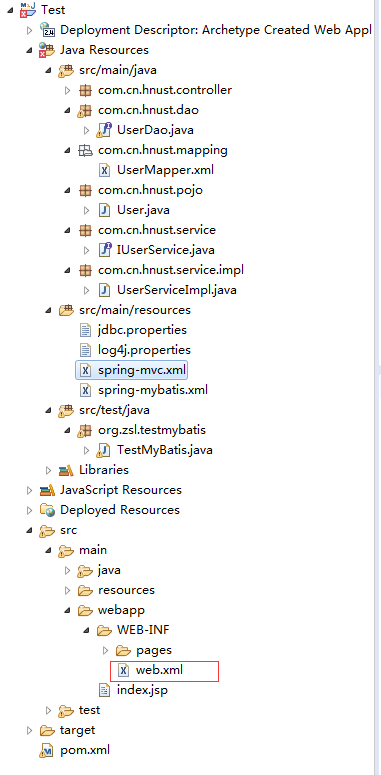Click the User.java file icon

coord(104,211)
